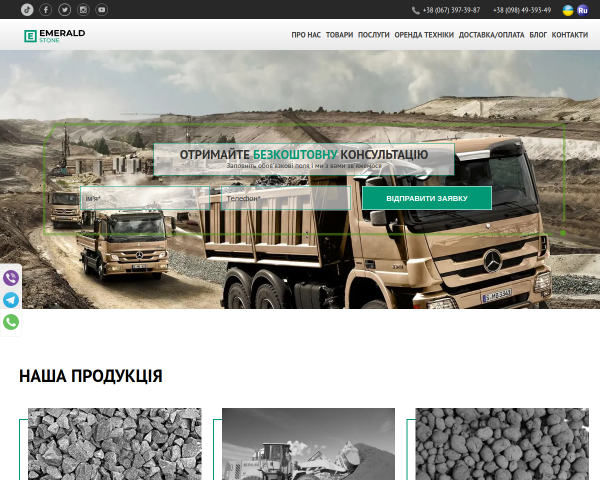Screen dimensions: 600x480
Task: Open the ПОСЛУГИ menu item
Action: click(x=373, y=35)
